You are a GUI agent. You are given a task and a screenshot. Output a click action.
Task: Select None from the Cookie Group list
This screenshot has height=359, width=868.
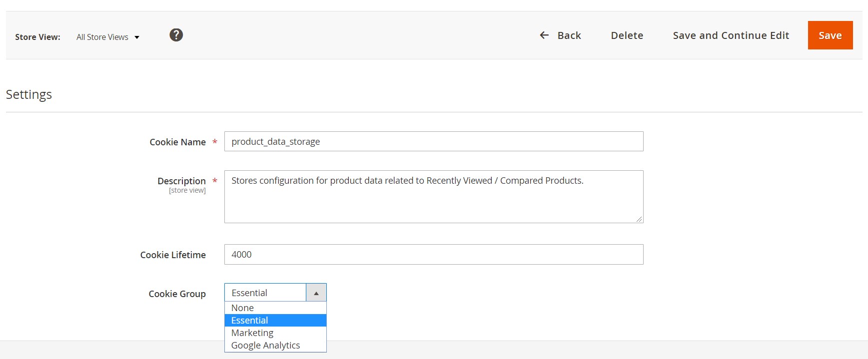(x=243, y=308)
